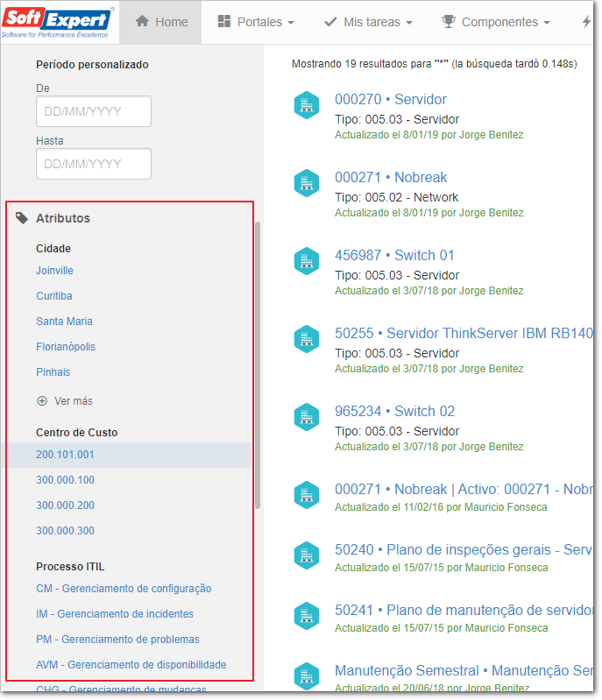The height and width of the screenshot is (700, 602).
Task: Open result 50241 • Plano de manutenção
Action: click(464, 611)
